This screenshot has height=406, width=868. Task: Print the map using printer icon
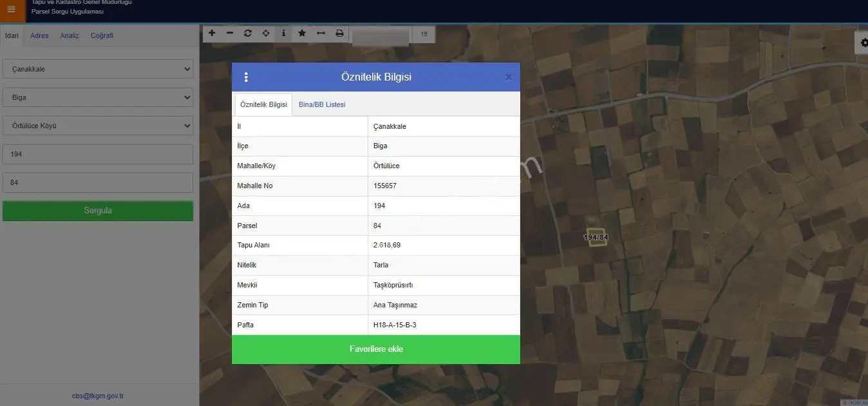click(339, 33)
